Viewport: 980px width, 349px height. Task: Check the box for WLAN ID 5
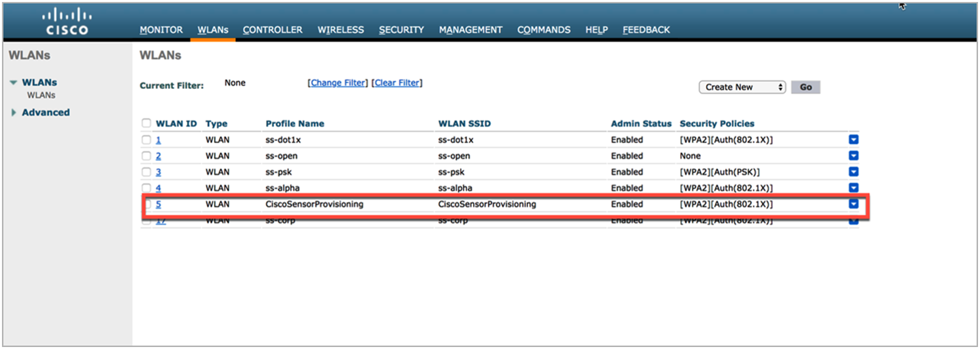[x=146, y=204]
